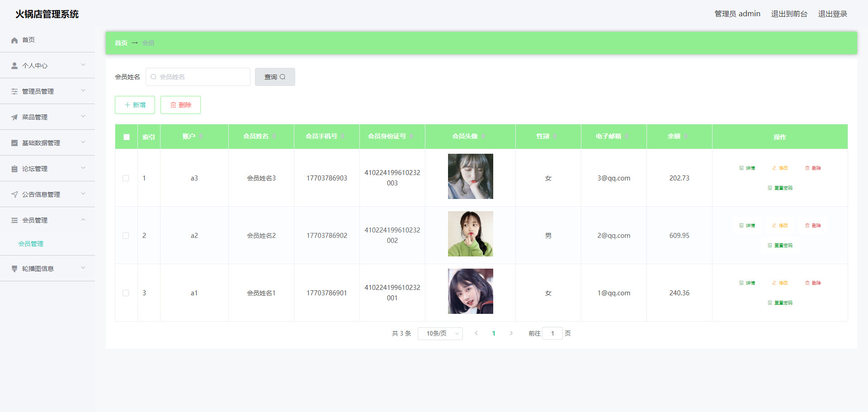Toggle the select-all checkbox in table header
The width and height of the screenshot is (868, 412).
click(127, 137)
